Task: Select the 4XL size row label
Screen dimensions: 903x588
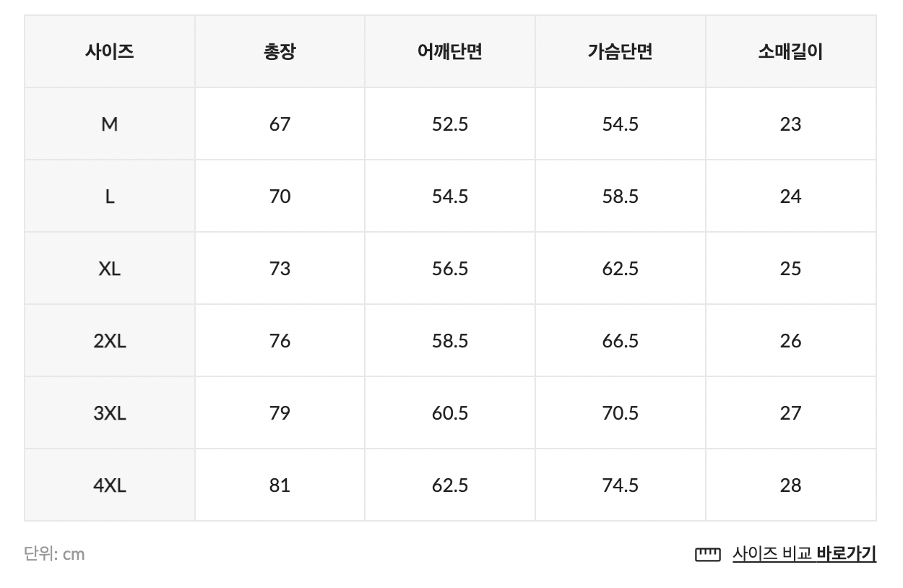Action: point(109,485)
